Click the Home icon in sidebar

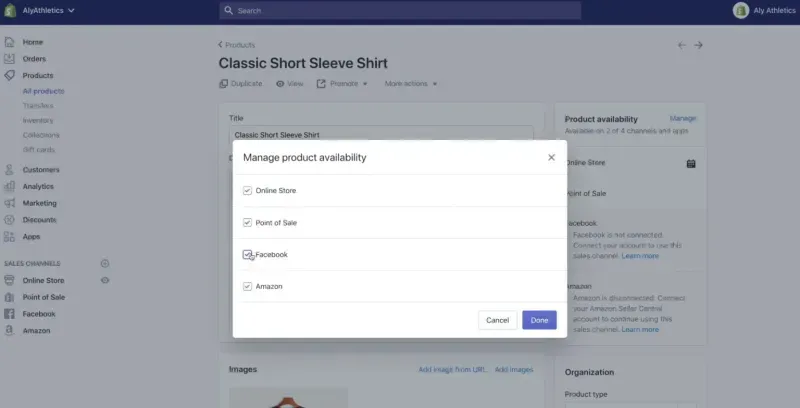point(9,42)
